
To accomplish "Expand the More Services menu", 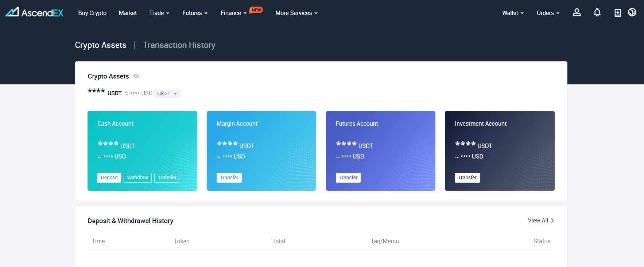I will click(x=296, y=13).
